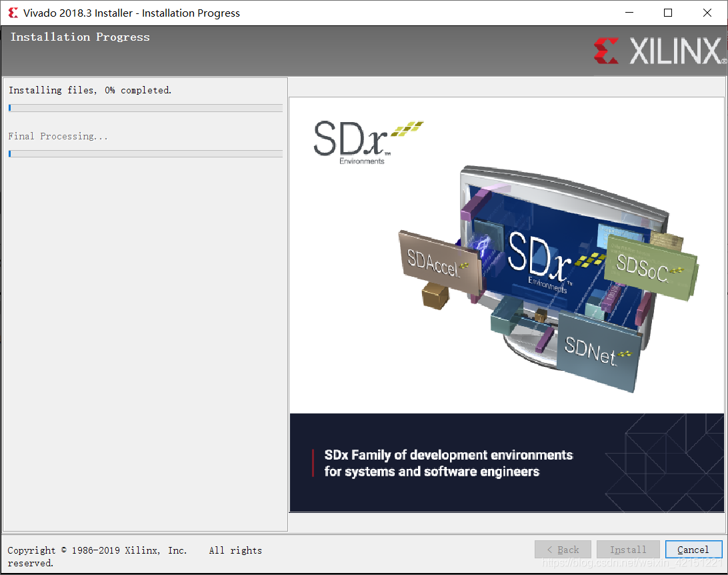Click "Installing files, 0% completed." text

90,90
